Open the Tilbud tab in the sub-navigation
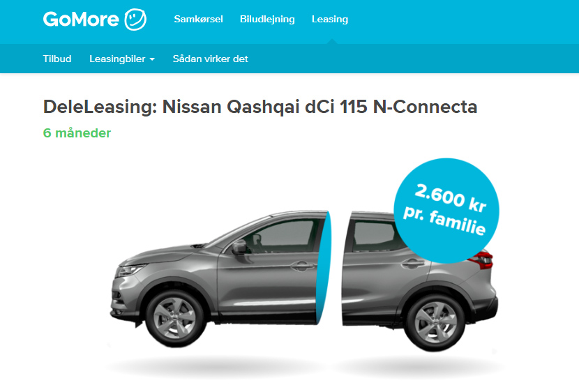 click(57, 59)
